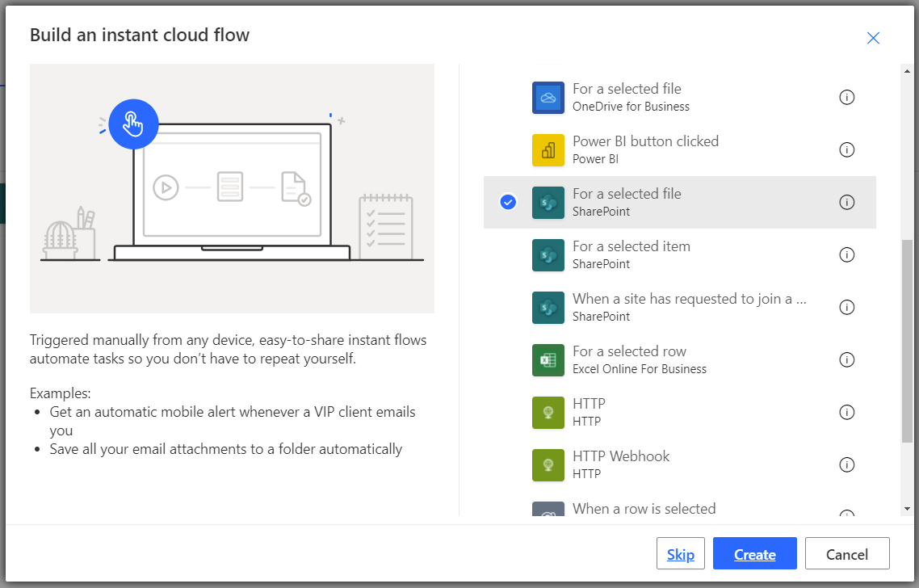Click the icon for When a row is selected

point(548,509)
